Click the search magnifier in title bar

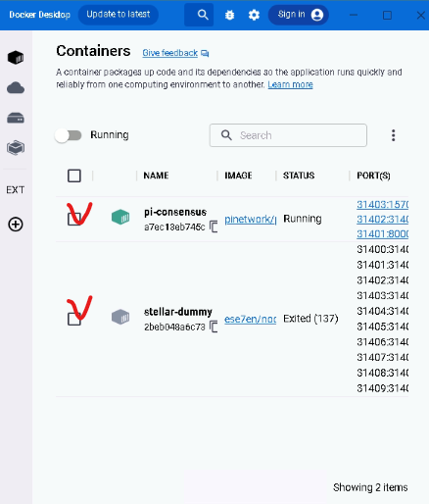pos(203,15)
